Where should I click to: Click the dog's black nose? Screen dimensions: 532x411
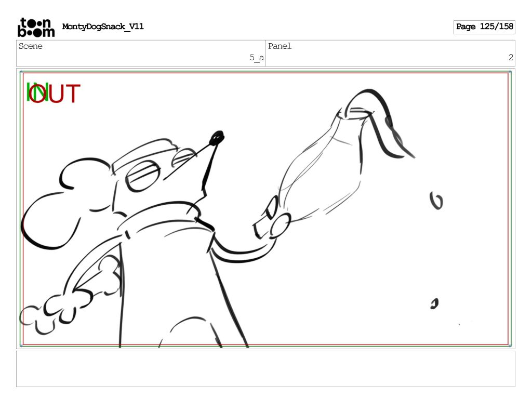pyautogui.click(x=217, y=138)
